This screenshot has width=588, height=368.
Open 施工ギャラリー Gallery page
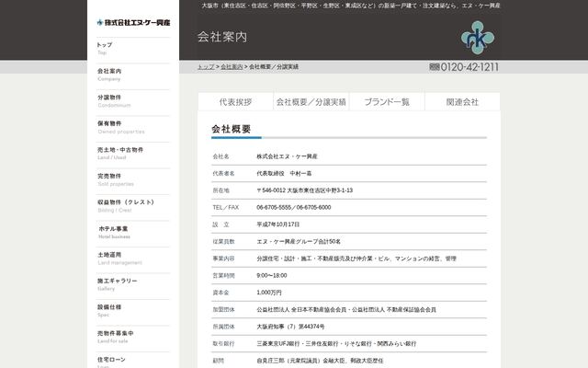coord(133,284)
